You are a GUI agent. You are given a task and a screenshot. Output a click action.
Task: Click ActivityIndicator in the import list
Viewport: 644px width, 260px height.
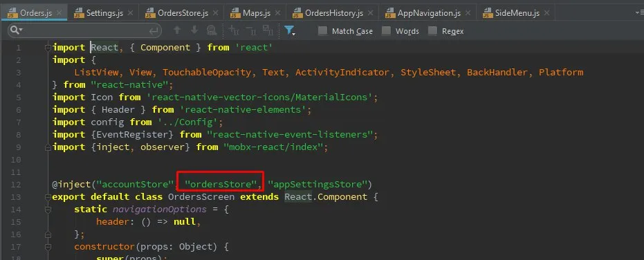pyautogui.click(x=342, y=73)
